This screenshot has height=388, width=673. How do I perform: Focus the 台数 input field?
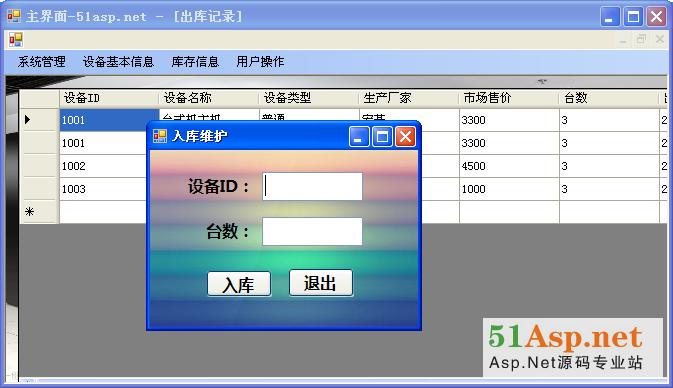point(312,231)
